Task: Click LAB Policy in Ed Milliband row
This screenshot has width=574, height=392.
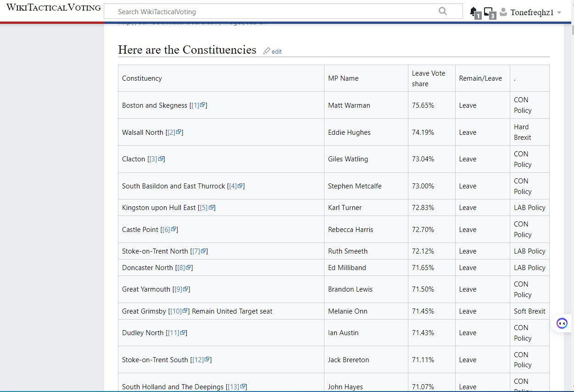Action: click(x=529, y=268)
